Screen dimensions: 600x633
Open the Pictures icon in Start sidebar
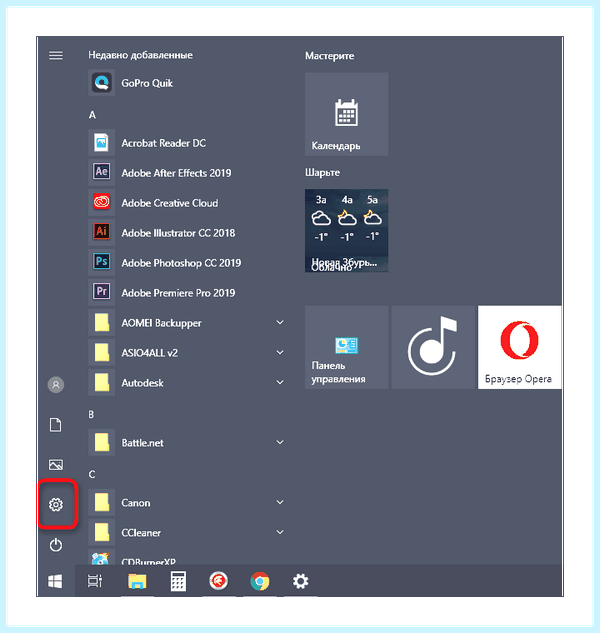(56, 465)
